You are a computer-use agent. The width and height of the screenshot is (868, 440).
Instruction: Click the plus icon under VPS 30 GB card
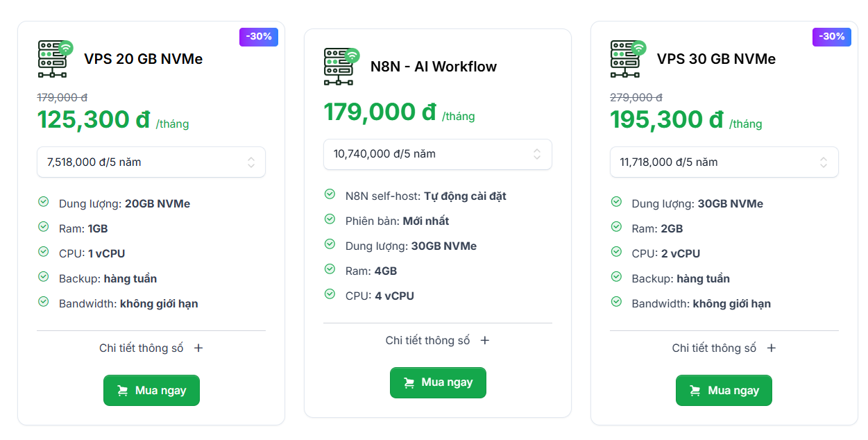pos(772,348)
